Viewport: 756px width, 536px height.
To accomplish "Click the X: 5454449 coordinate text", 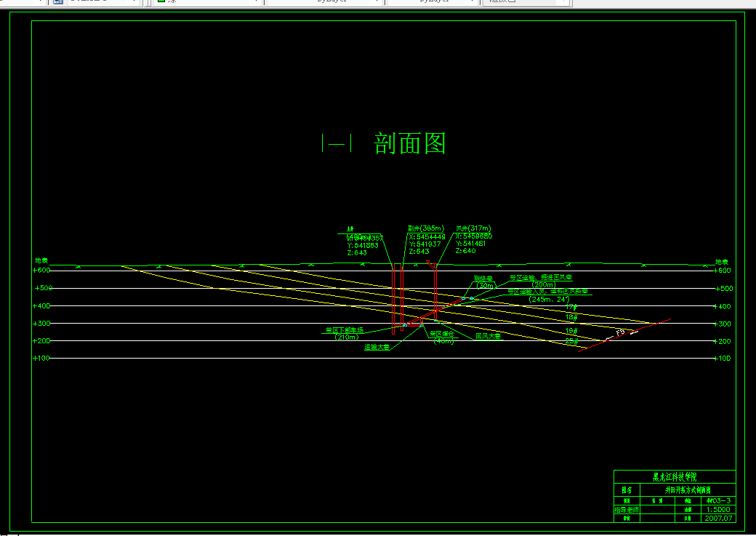I will click(x=427, y=237).
